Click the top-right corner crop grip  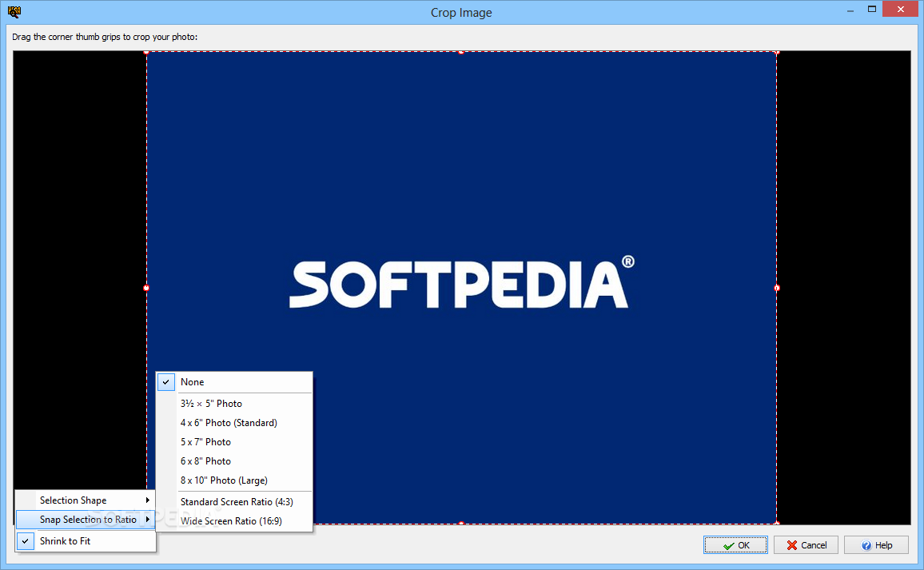(777, 53)
